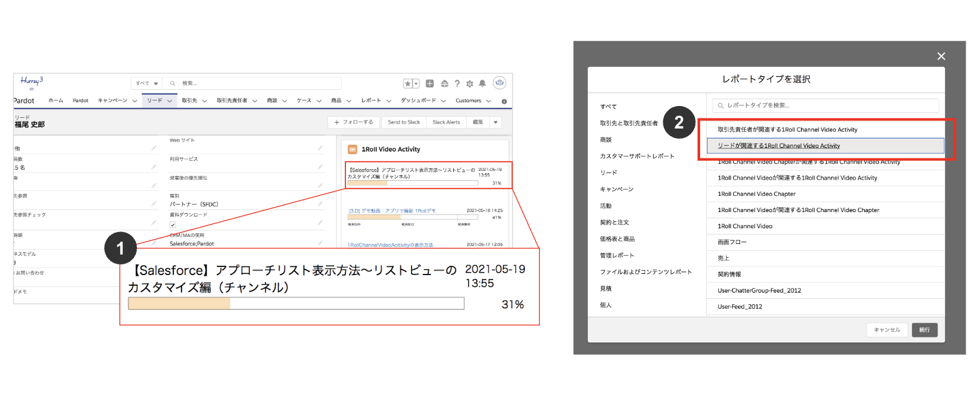Expand the 取引先 tab chevron
The height and width of the screenshot is (398, 980).
[x=204, y=101]
